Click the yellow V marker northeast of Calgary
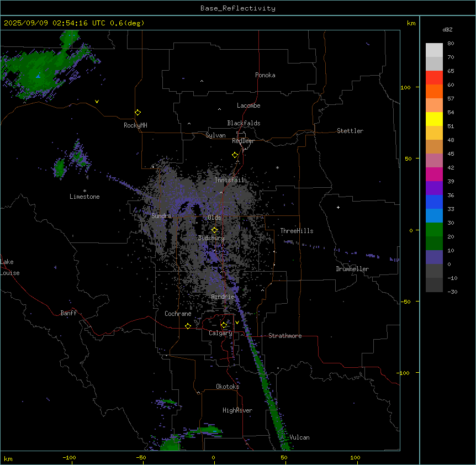The height and width of the screenshot is (465, 476). pyautogui.click(x=237, y=323)
